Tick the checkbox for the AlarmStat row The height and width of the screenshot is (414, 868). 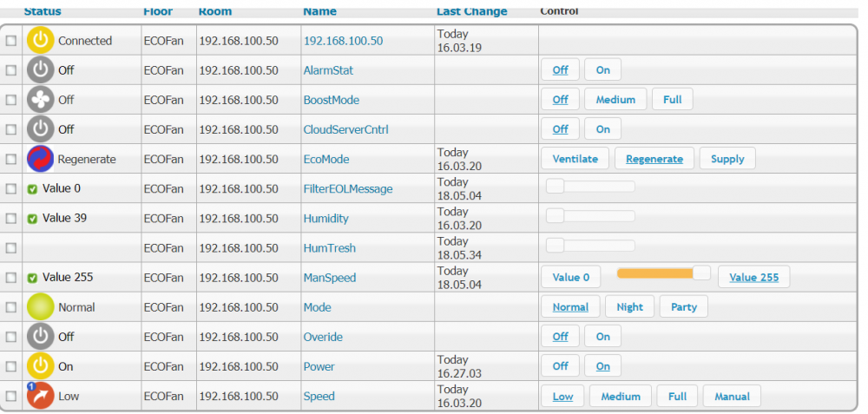pyautogui.click(x=11, y=70)
